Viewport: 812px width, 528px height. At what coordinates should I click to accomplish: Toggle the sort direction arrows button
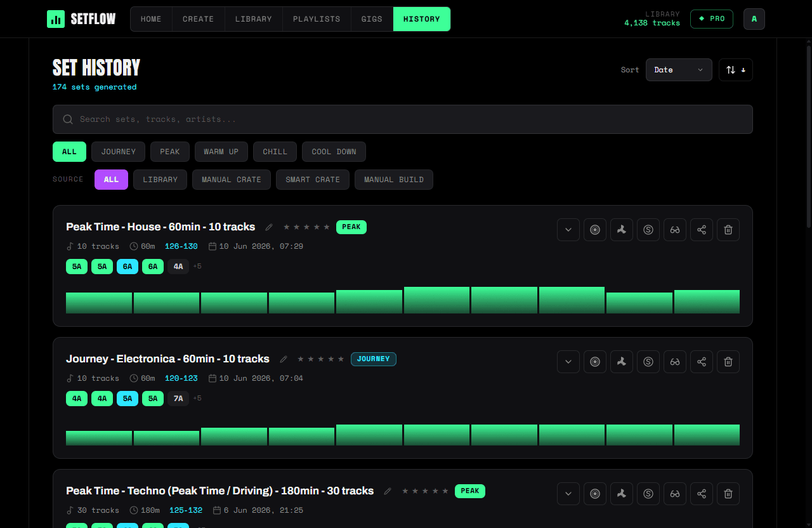coord(736,70)
